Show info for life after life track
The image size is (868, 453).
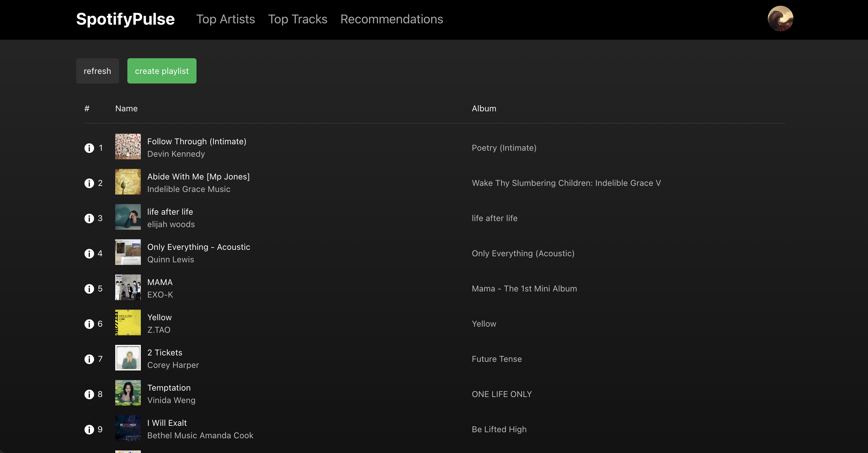pyautogui.click(x=89, y=218)
